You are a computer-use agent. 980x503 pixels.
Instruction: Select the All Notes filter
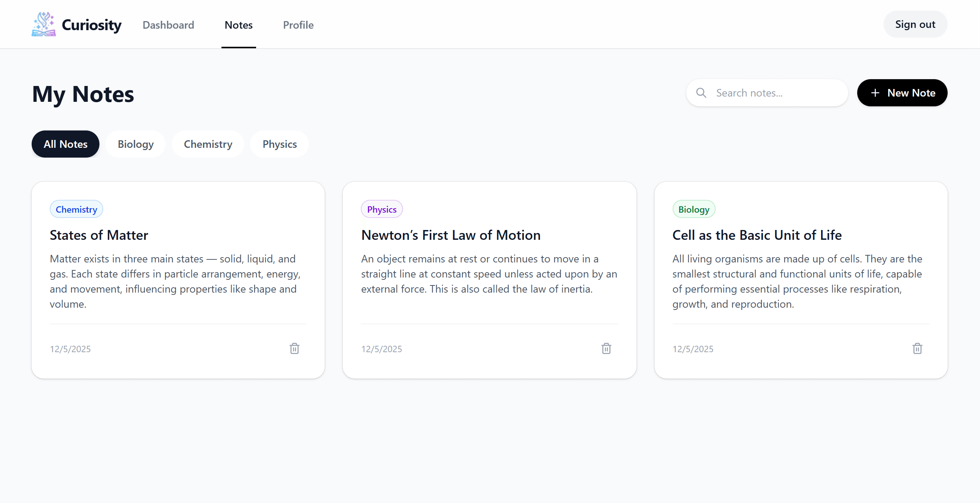coord(66,144)
